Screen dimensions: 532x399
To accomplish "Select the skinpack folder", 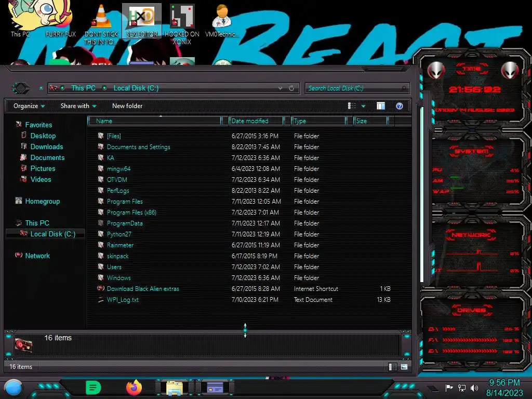I will (x=244, y=256).
